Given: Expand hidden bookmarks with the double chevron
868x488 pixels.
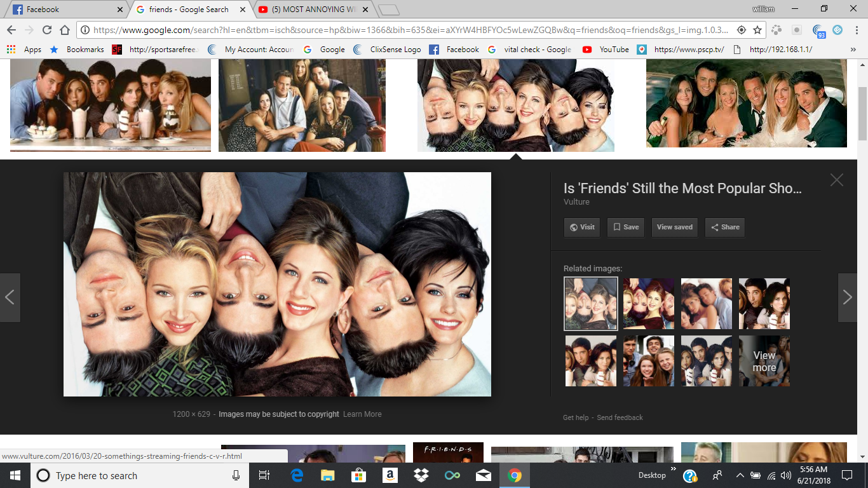Looking at the screenshot, I should pyautogui.click(x=853, y=50).
